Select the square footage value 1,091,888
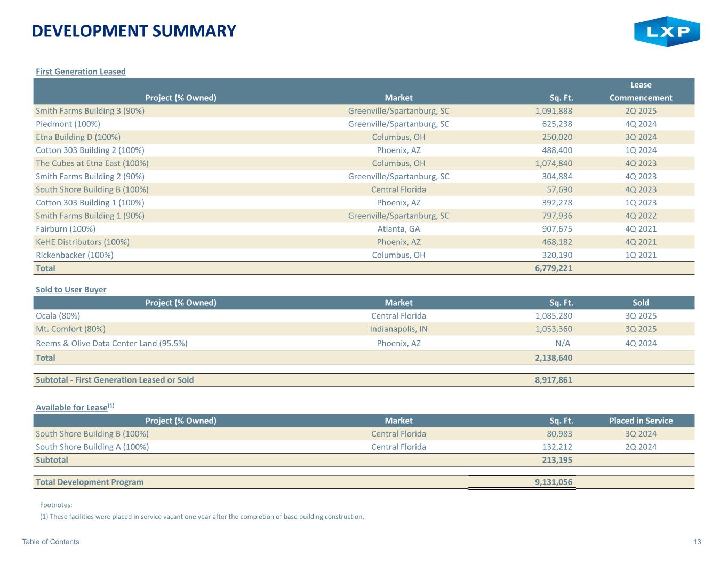Image resolution: width=728 pixels, height=563 pixels. pos(554,111)
